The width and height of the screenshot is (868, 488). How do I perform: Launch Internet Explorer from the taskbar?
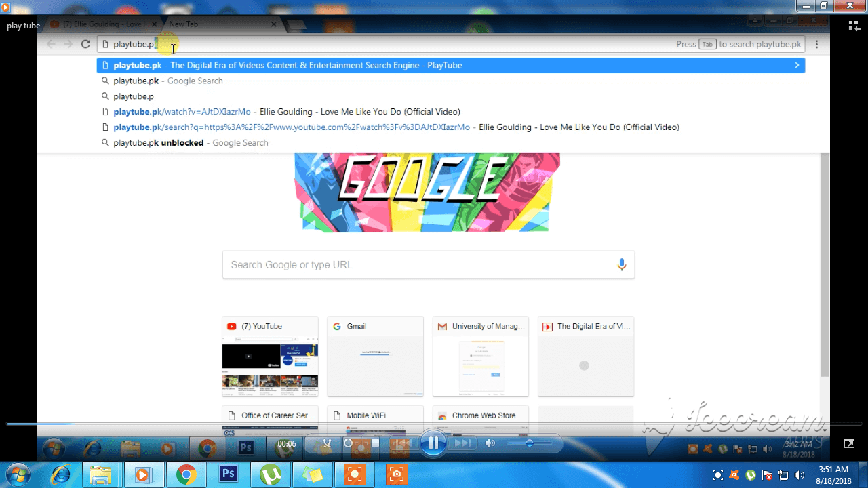coord(60,474)
